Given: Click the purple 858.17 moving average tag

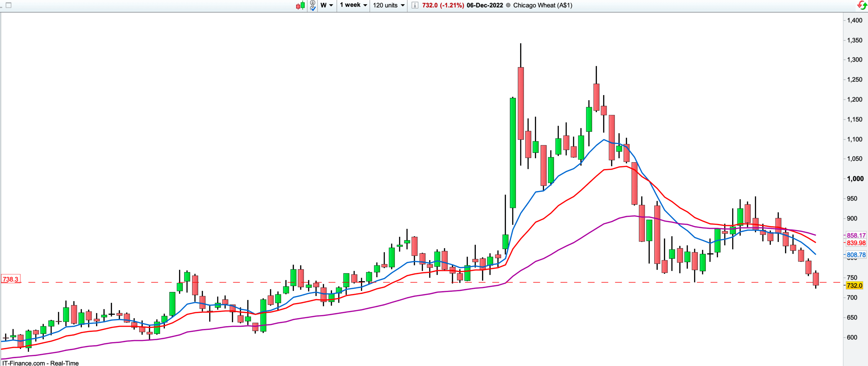Looking at the screenshot, I should tap(856, 236).
